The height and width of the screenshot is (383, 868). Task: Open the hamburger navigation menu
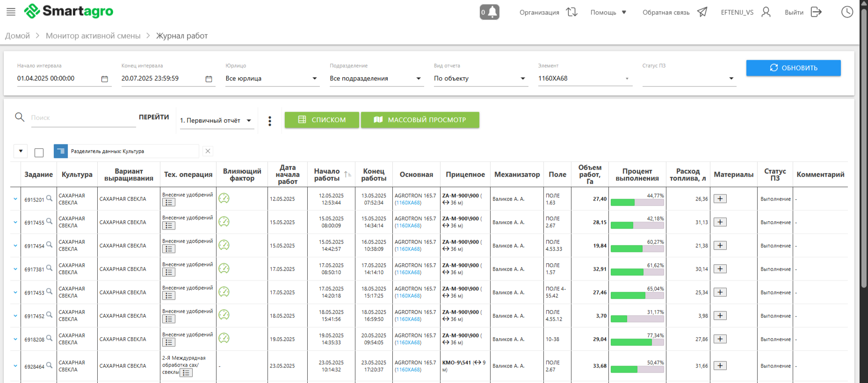pos(11,12)
